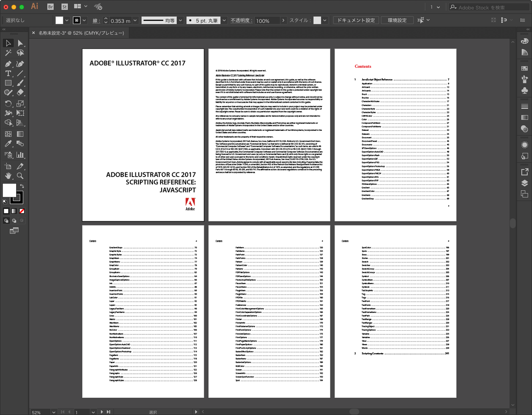This screenshot has width=532, height=415.
Task: Open the Color panel (palette icon)
Action: (x=525, y=41)
